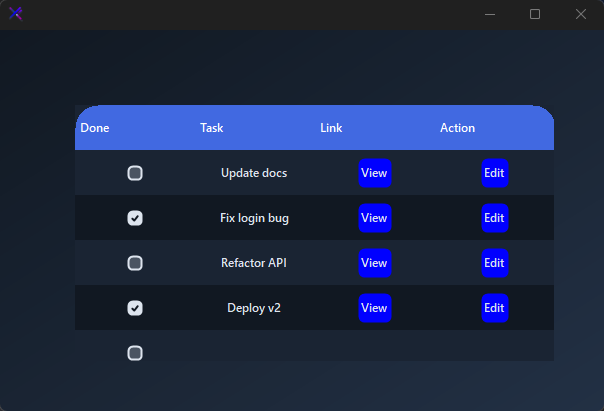Image resolution: width=604 pixels, height=411 pixels.
Task: Check the Update docs checkbox
Action: [x=135, y=173]
